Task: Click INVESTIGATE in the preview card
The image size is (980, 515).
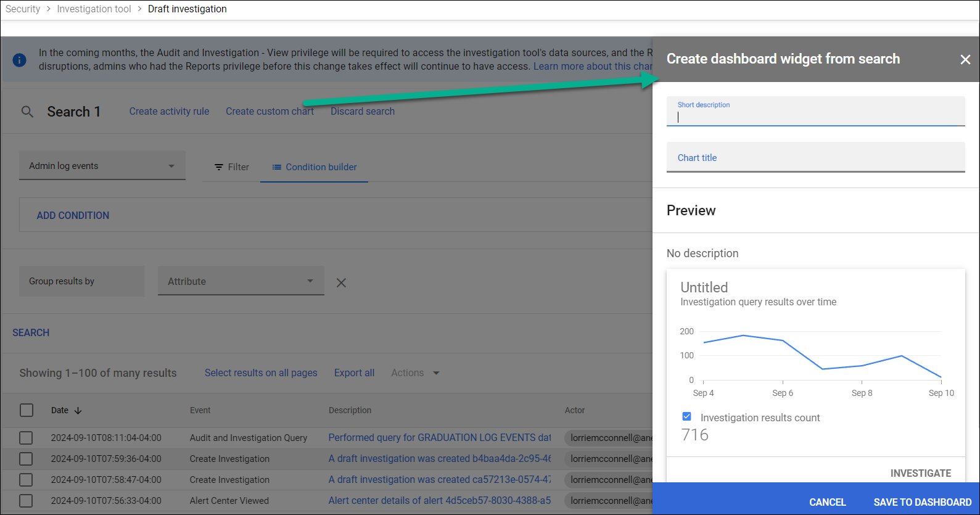Action: tap(920, 473)
